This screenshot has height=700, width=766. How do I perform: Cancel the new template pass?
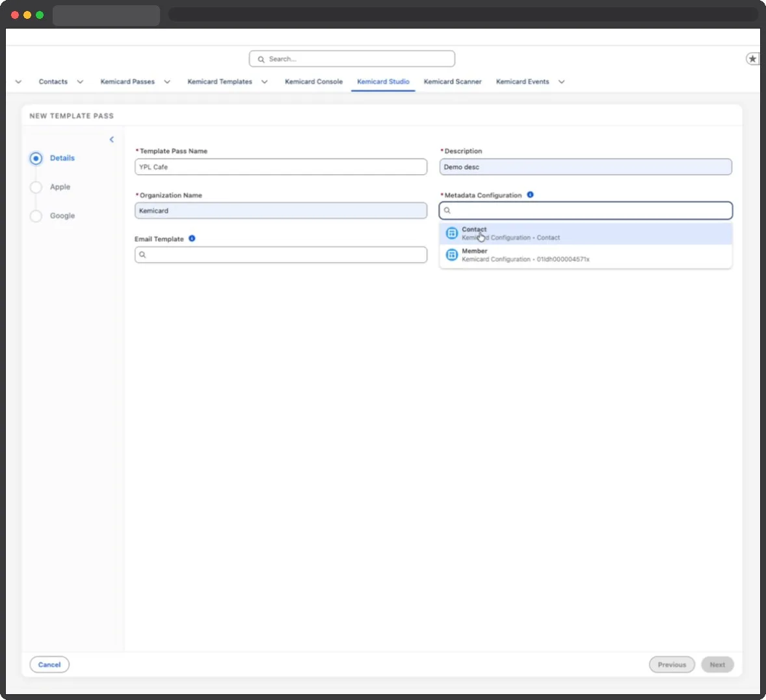coord(49,664)
